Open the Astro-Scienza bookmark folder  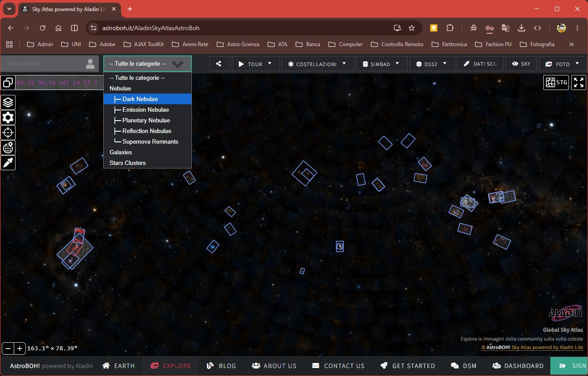tap(238, 44)
